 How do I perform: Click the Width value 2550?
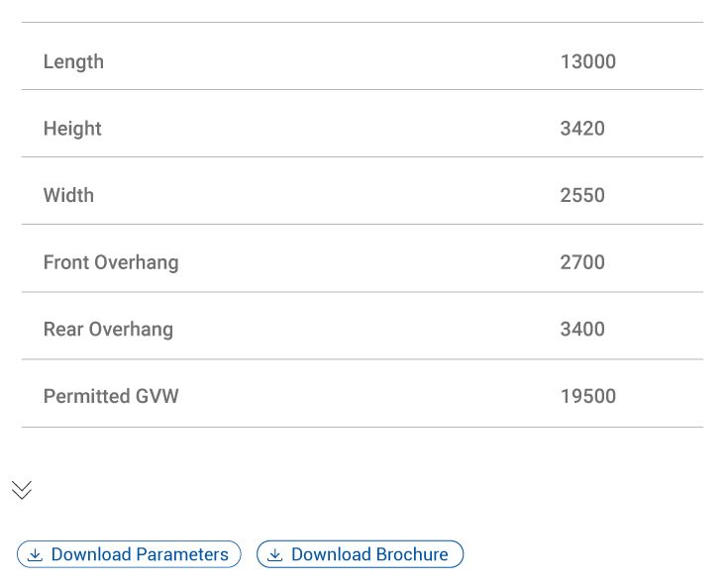(x=582, y=195)
